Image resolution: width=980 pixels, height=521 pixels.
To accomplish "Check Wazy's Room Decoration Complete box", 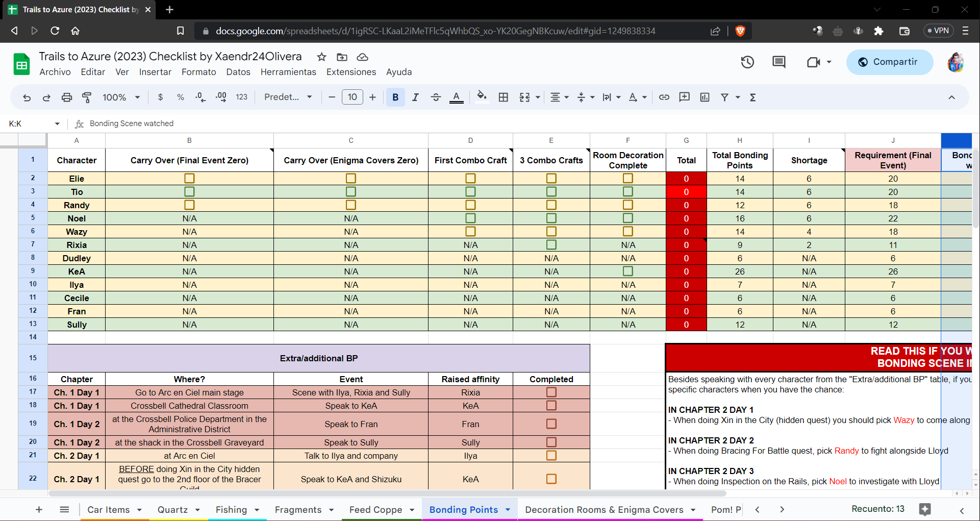I will pos(628,231).
